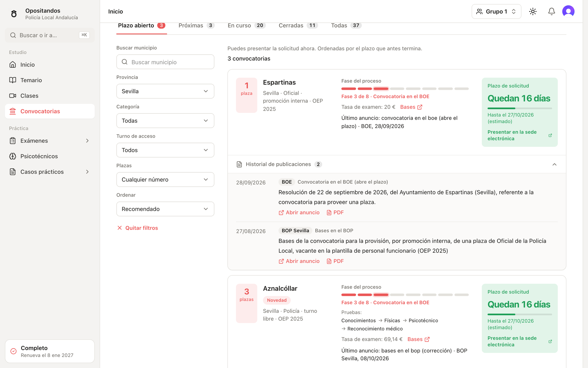
Task: Open the Plazas dropdown showing Cualquier número
Action: pyautogui.click(x=165, y=179)
